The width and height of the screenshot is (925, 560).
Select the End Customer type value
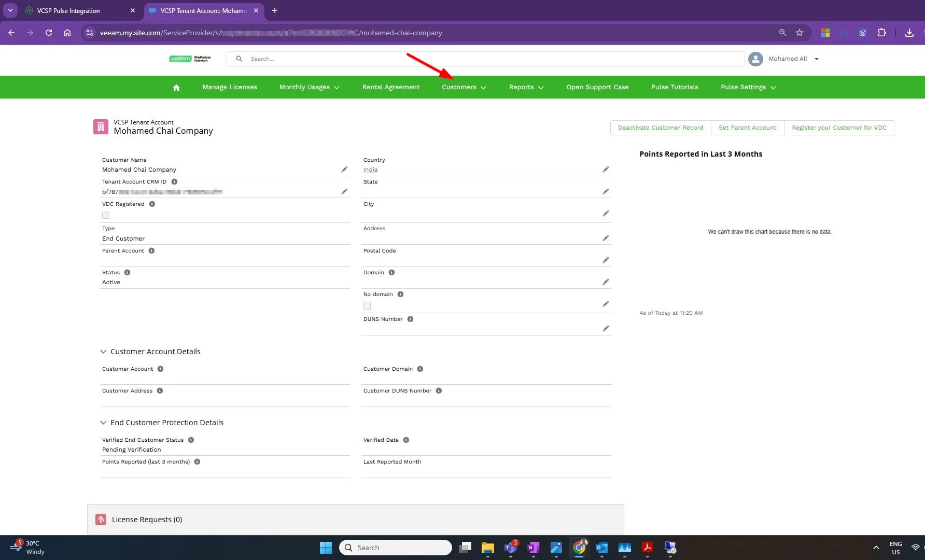tap(123, 239)
